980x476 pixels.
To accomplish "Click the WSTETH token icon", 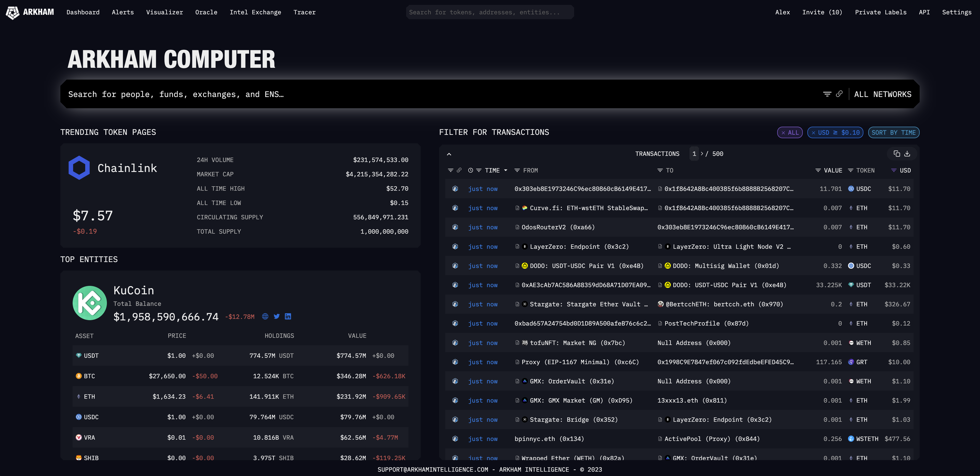I will (851, 439).
